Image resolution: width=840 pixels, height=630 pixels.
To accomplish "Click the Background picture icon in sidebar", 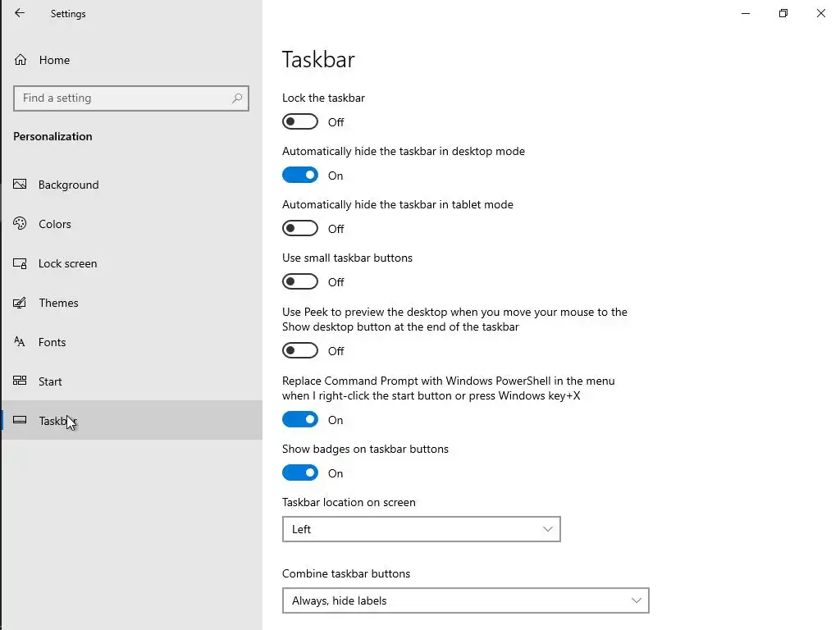I will pos(21,185).
